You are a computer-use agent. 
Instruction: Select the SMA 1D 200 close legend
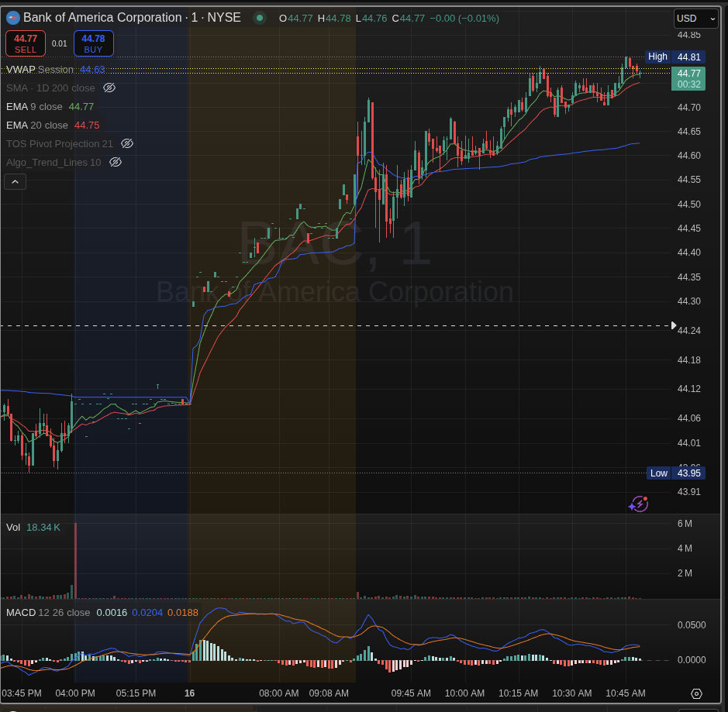click(x=50, y=88)
